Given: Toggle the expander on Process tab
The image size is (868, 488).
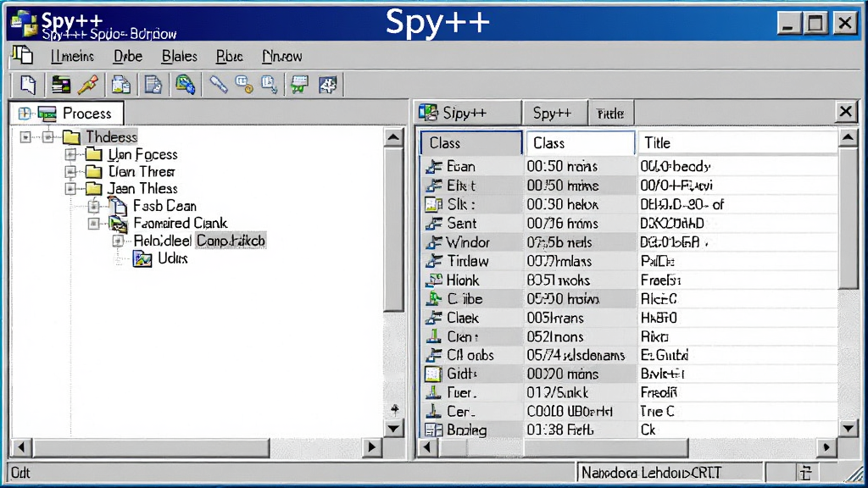Looking at the screenshot, I should [25, 114].
